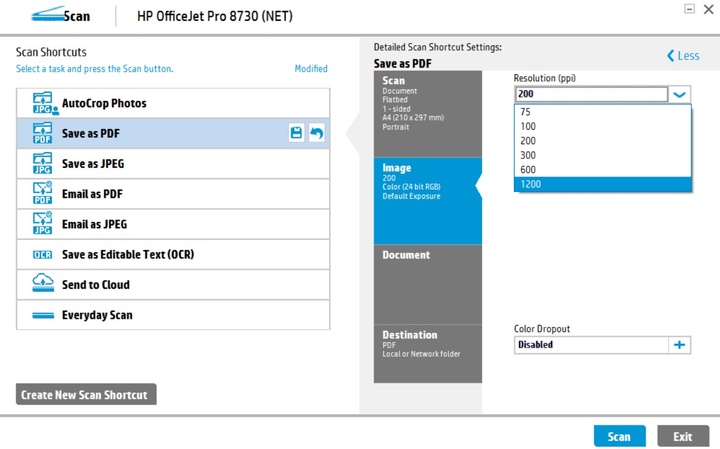Click the Save as JPEG icon
The height and width of the screenshot is (449, 720).
(42, 164)
